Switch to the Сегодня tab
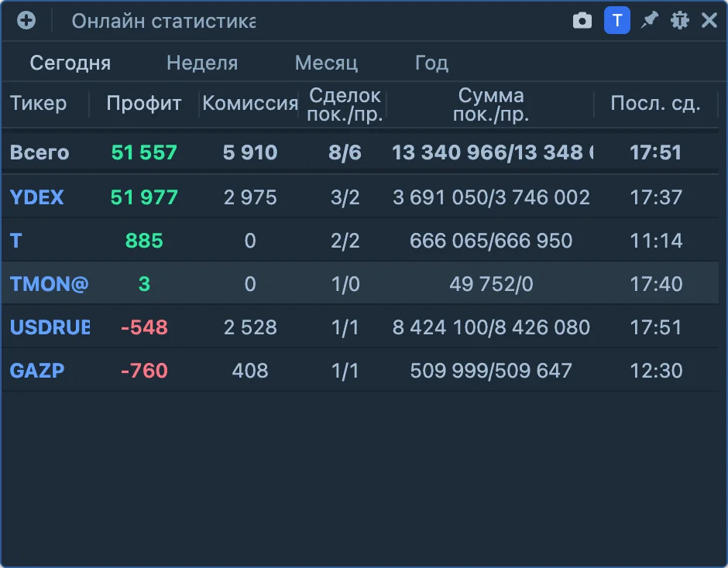This screenshot has width=728, height=568. [70, 63]
